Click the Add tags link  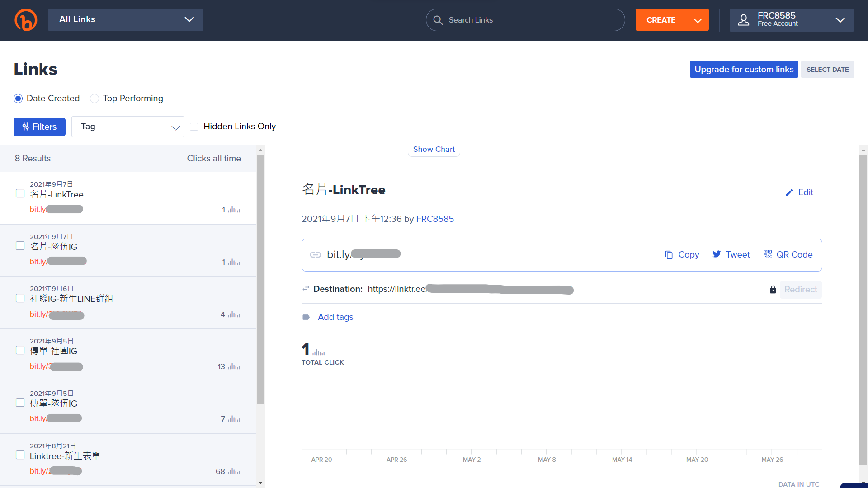tap(335, 317)
